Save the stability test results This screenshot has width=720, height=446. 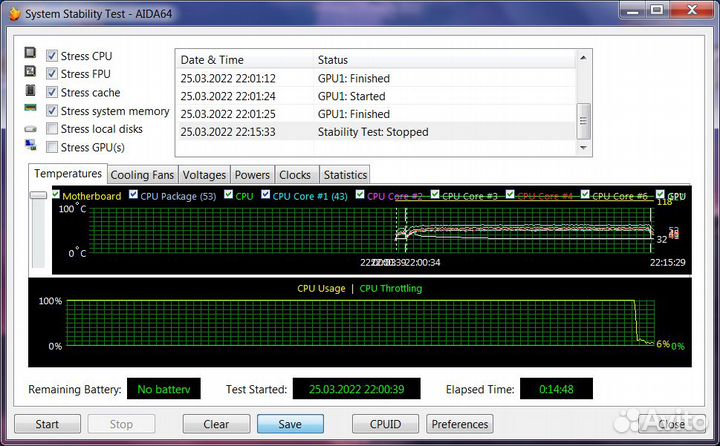[290, 424]
